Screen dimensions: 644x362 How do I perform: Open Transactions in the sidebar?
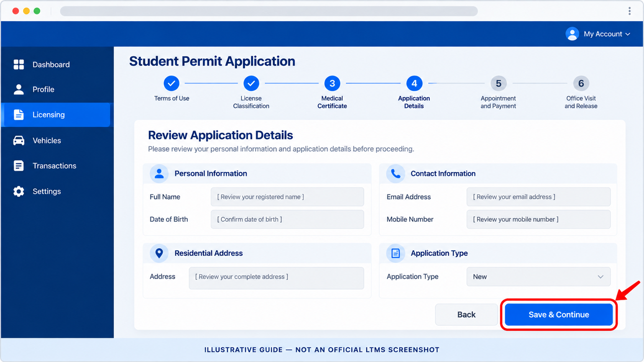[x=56, y=165]
